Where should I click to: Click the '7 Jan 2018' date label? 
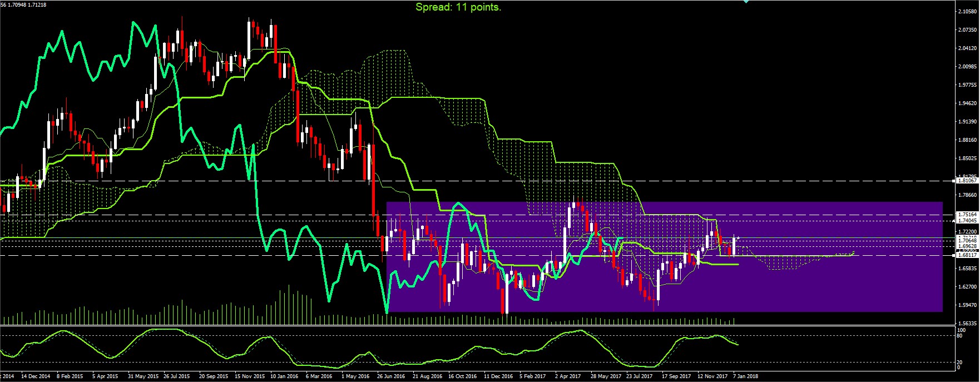click(x=745, y=376)
